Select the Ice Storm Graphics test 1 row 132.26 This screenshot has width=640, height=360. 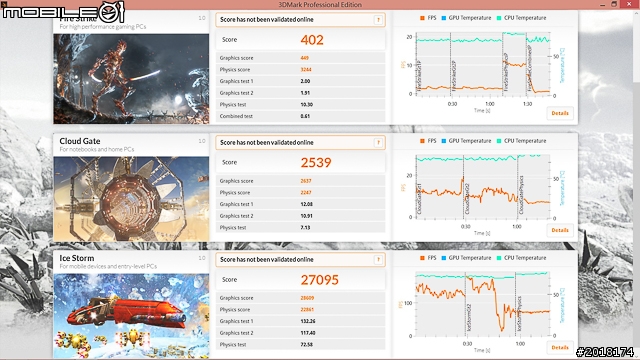coord(300,321)
